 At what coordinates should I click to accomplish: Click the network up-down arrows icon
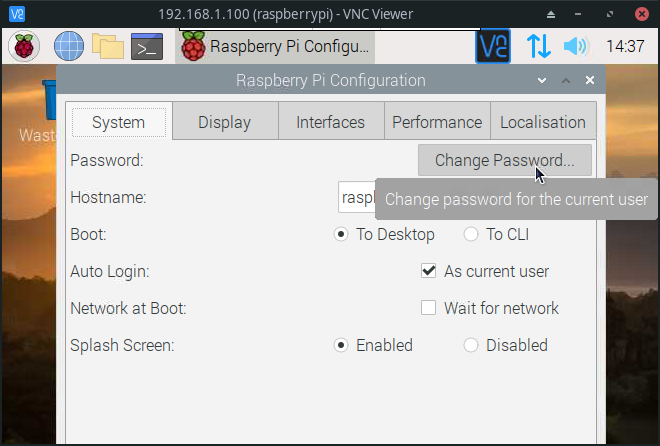[x=539, y=46]
